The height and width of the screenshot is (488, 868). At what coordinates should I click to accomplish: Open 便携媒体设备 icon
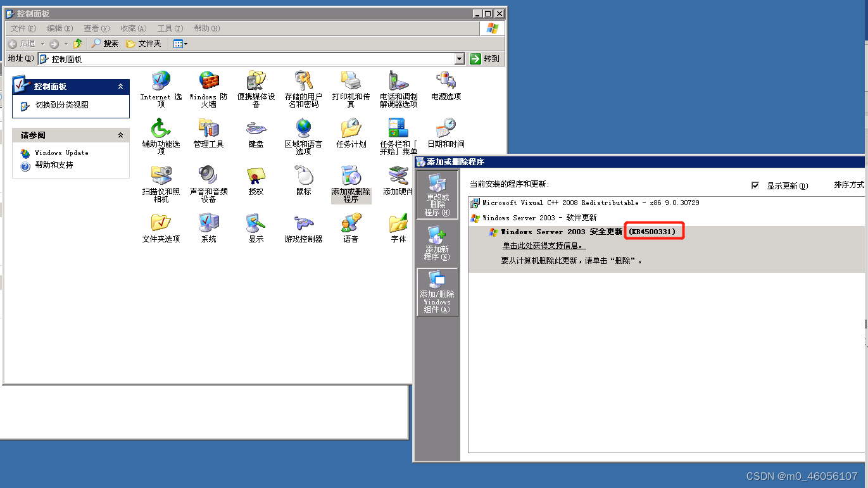click(256, 89)
